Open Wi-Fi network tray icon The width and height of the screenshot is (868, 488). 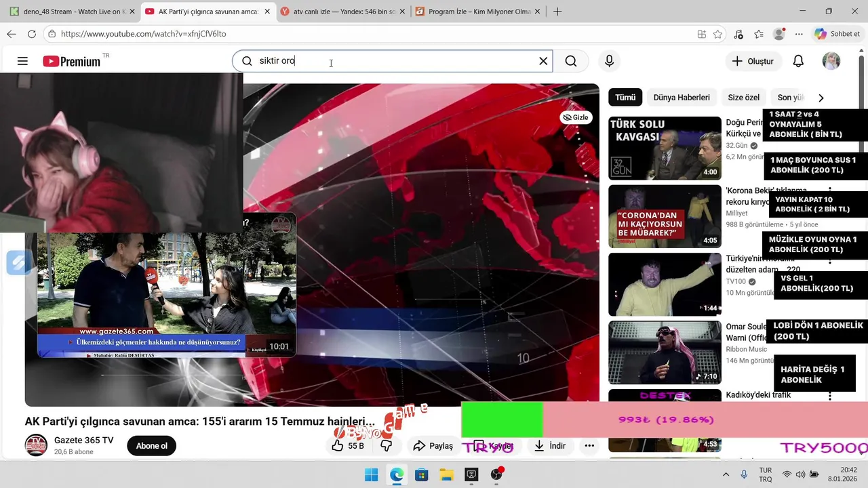787,474
